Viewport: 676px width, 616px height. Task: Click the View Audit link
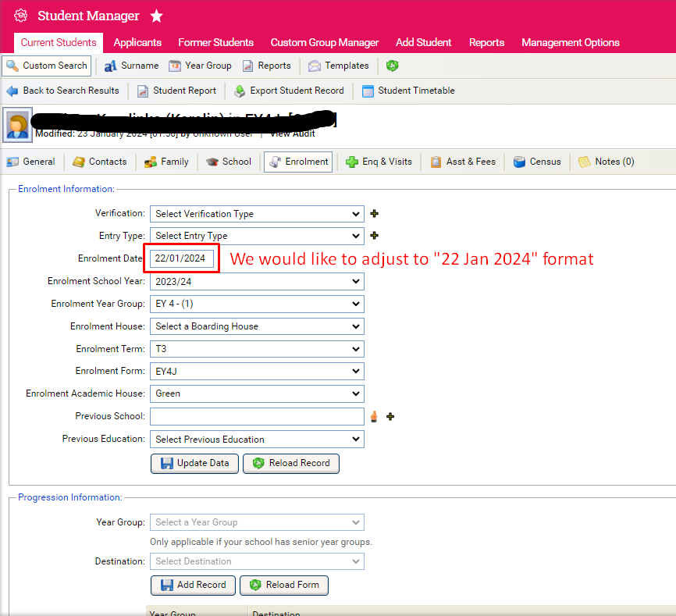pyautogui.click(x=293, y=134)
